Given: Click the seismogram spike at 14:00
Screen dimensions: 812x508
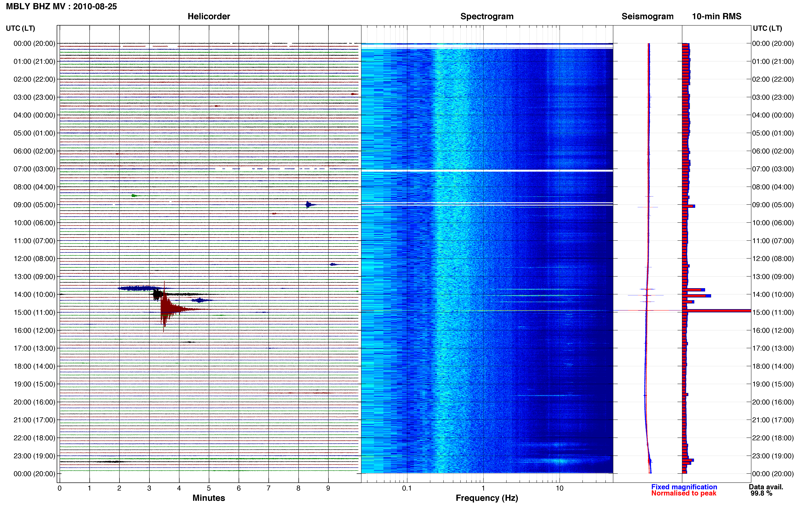Looking at the screenshot, I should (x=646, y=295).
